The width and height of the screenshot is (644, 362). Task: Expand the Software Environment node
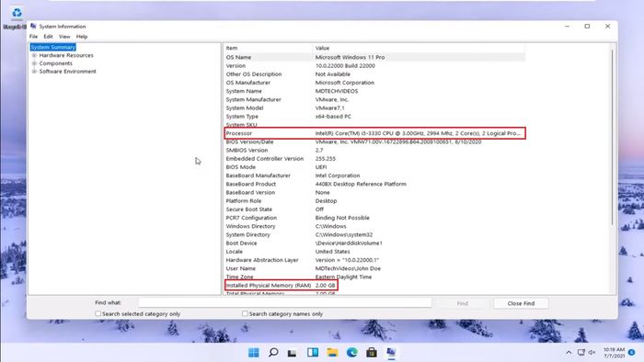35,72
